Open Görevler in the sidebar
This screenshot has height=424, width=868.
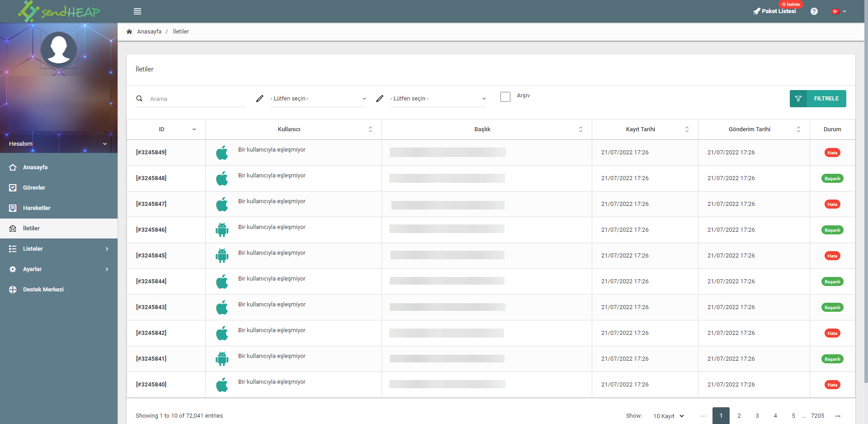coord(59,188)
